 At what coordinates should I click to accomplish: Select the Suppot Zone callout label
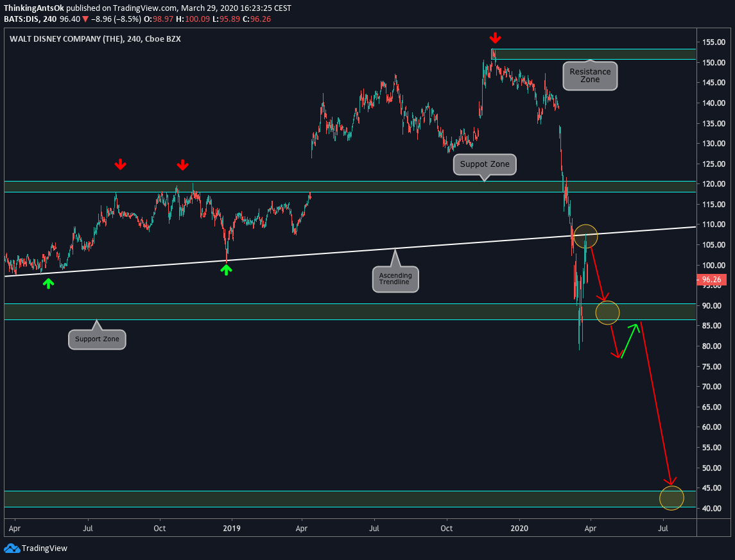click(x=485, y=164)
